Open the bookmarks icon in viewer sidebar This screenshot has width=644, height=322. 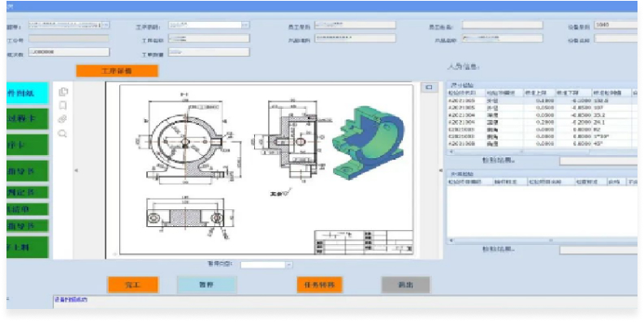(63, 105)
